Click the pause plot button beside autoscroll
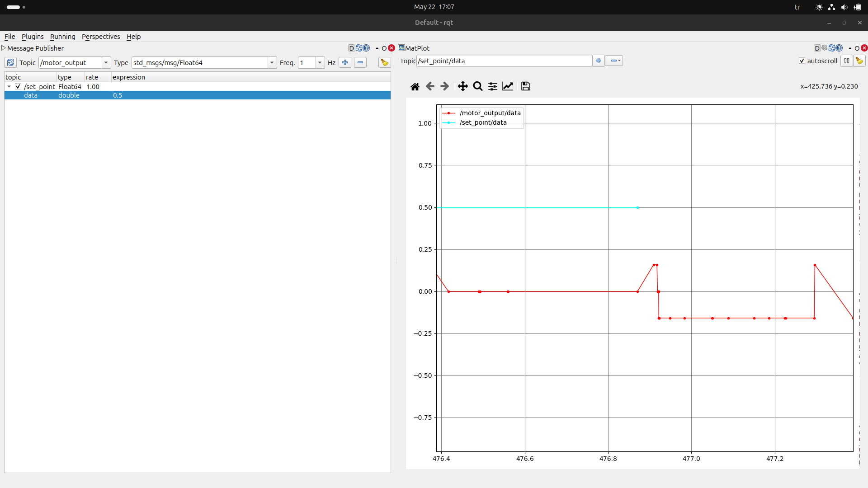Image resolution: width=868 pixels, height=488 pixels. coord(846,61)
